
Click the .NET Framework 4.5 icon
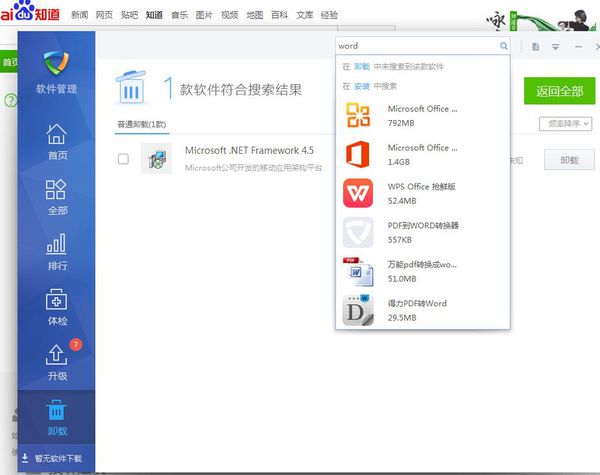pyautogui.click(x=156, y=158)
